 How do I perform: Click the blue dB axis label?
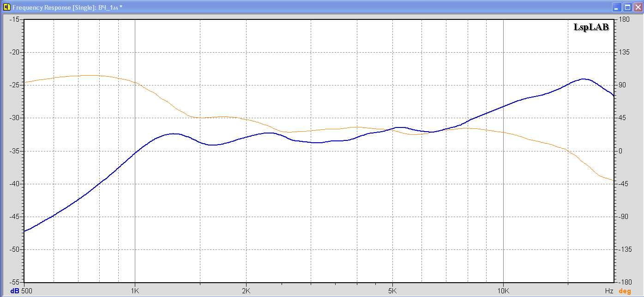point(15,291)
